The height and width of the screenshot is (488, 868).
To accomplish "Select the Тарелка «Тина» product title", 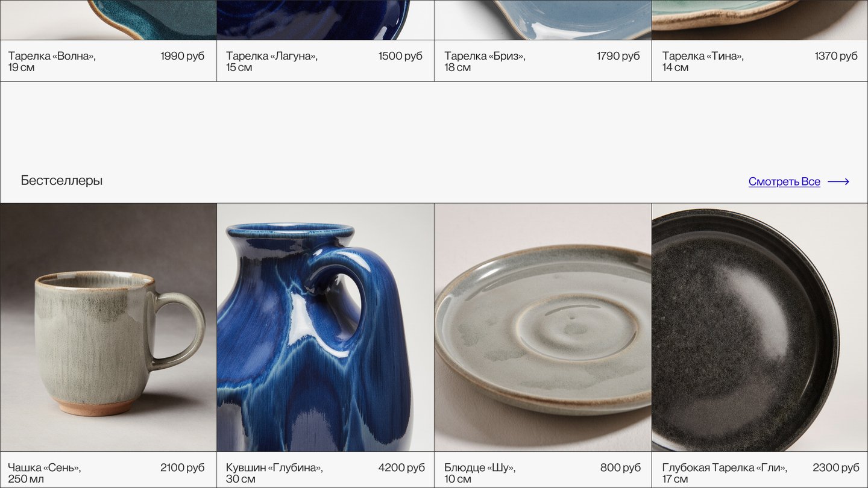I will point(703,61).
